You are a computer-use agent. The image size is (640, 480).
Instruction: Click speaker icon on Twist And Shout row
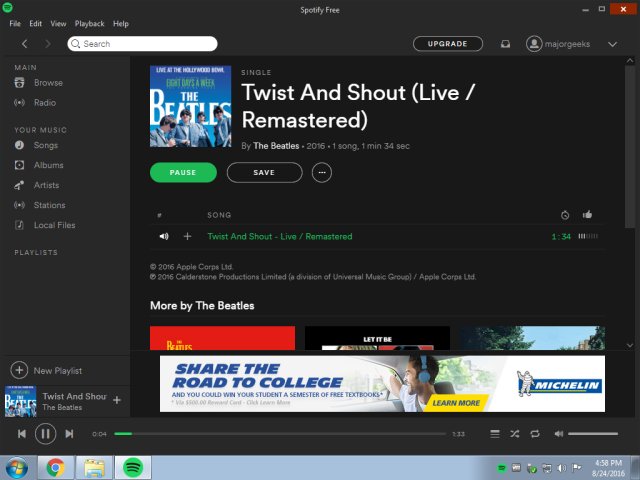tap(164, 236)
